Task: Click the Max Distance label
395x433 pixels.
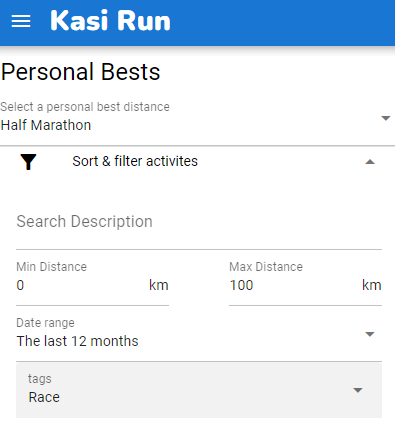Action: point(266,267)
